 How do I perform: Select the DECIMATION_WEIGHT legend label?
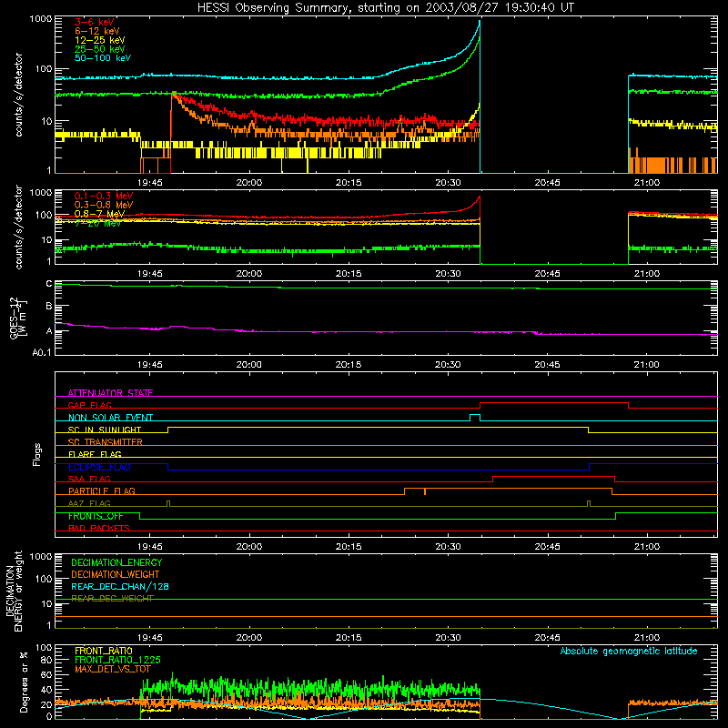[x=116, y=575]
